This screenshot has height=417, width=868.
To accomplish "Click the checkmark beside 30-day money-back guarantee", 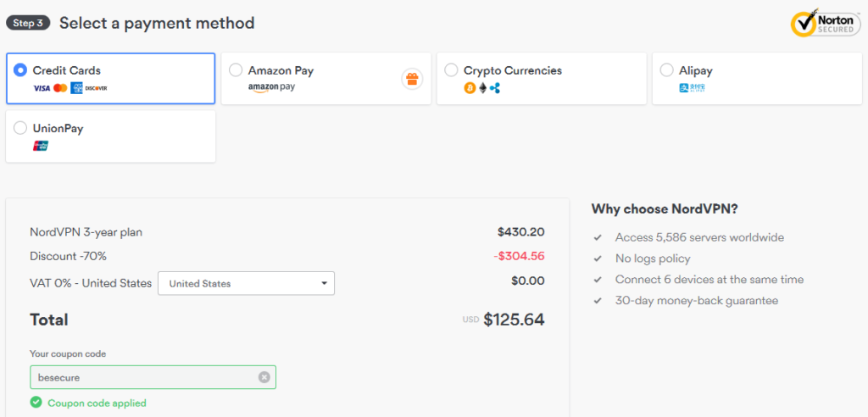I will pos(598,301).
